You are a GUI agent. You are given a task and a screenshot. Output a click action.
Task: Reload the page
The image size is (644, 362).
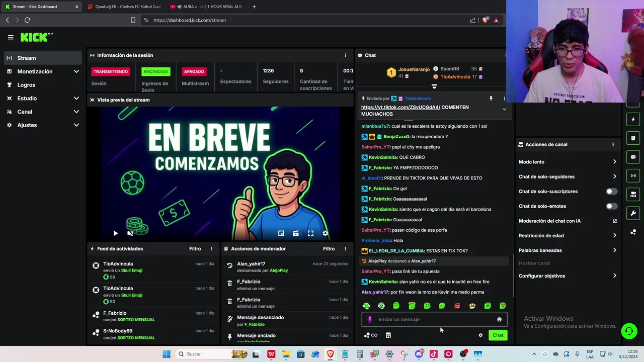click(27, 20)
